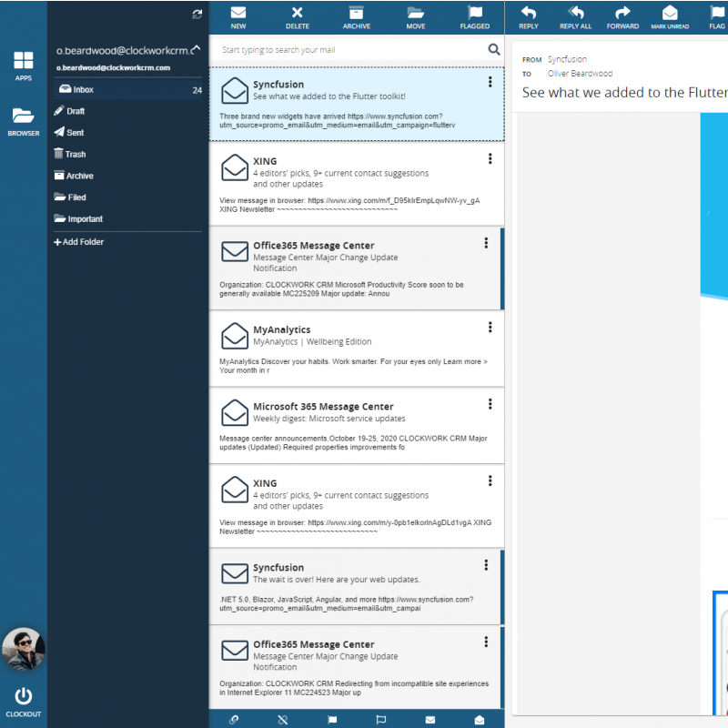The width and height of the screenshot is (728, 728).
Task: Open options for Office365 Productivity Score email
Action: tap(486, 243)
